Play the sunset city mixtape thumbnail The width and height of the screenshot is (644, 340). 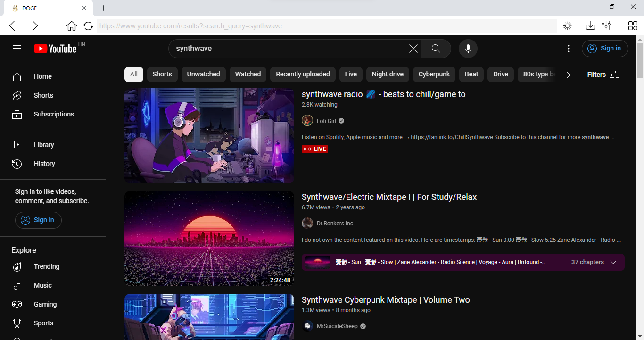coord(209,239)
